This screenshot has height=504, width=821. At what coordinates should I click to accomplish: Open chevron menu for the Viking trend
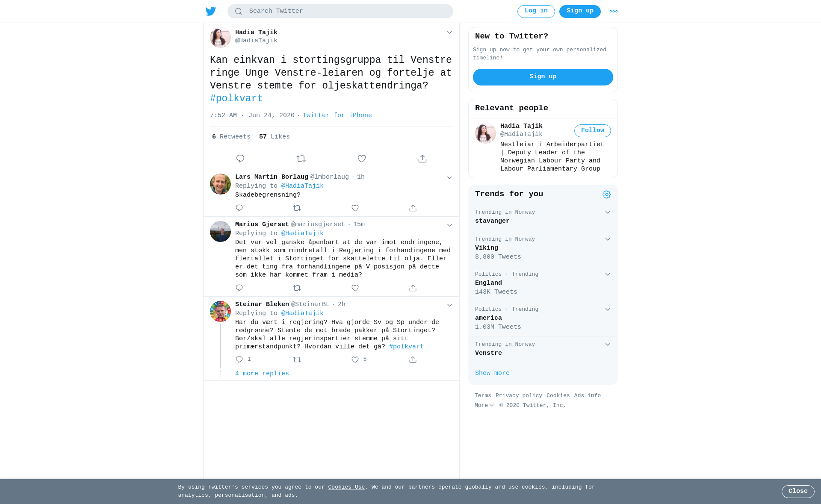(x=608, y=239)
